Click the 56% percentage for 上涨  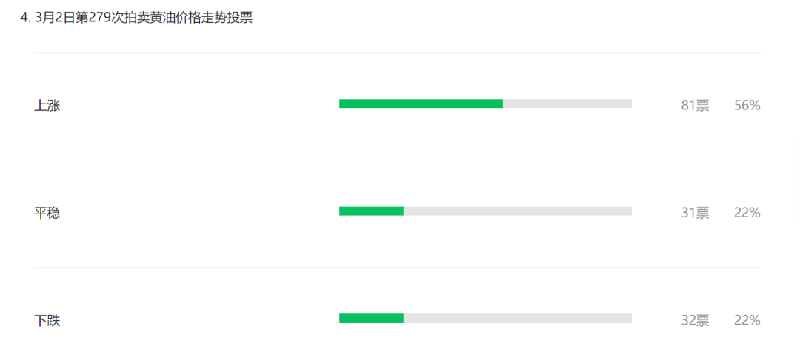coord(747,106)
